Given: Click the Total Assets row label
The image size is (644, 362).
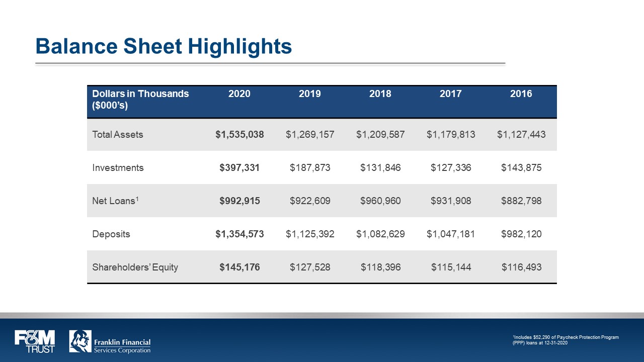Looking at the screenshot, I should pyautogui.click(x=118, y=135).
